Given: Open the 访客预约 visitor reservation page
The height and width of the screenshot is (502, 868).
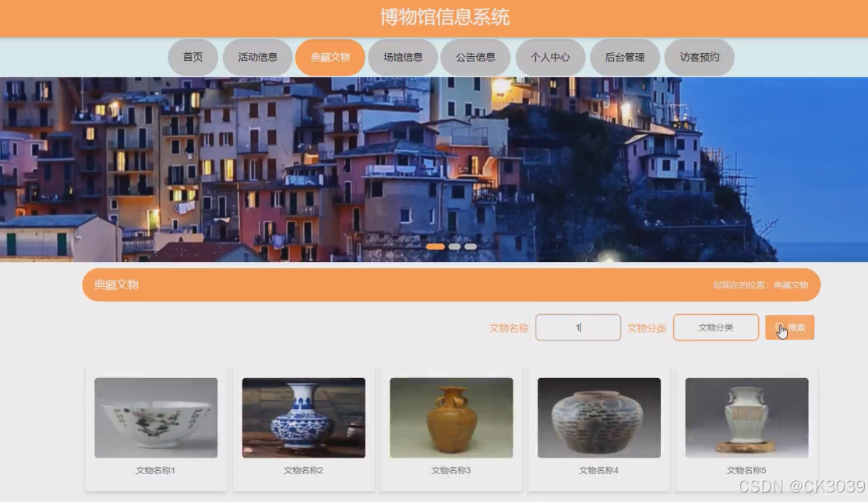Looking at the screenshot, I should (x=699, y=56).
